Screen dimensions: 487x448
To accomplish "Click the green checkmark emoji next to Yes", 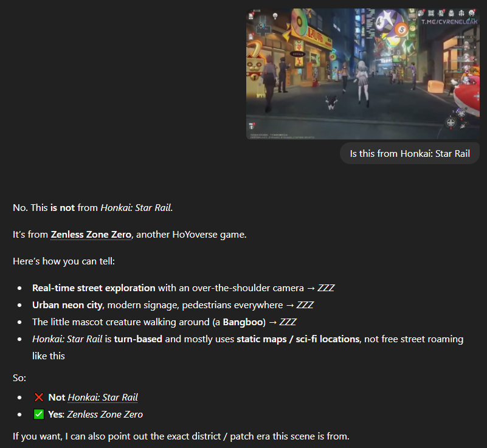I will 39,414.
